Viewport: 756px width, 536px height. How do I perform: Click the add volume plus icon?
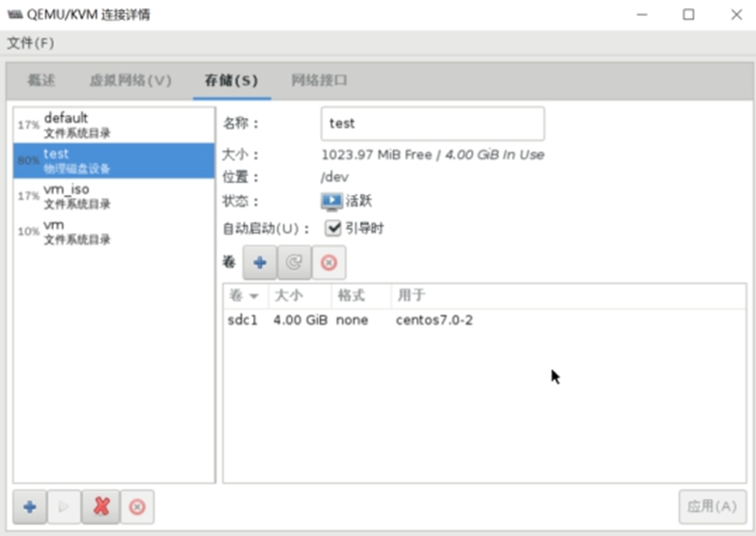coord(259,263)
